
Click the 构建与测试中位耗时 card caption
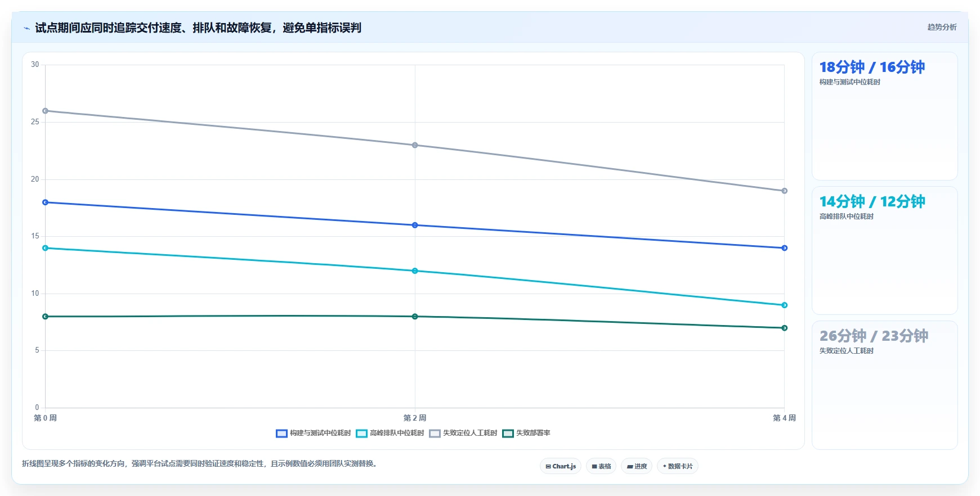(849, 82)
